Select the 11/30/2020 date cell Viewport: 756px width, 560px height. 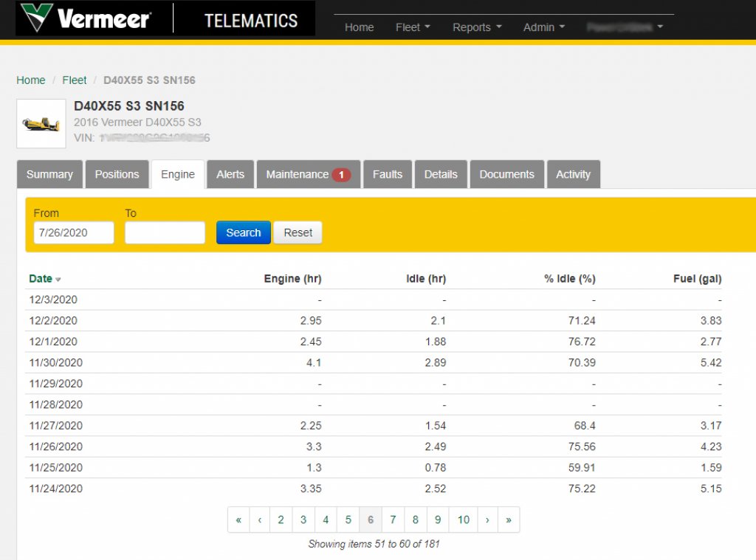(56, 362)
